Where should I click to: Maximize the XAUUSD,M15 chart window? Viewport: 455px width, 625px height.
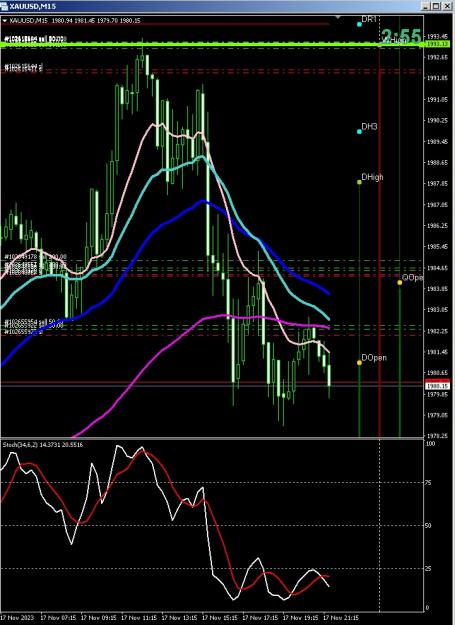pos(436,6)
